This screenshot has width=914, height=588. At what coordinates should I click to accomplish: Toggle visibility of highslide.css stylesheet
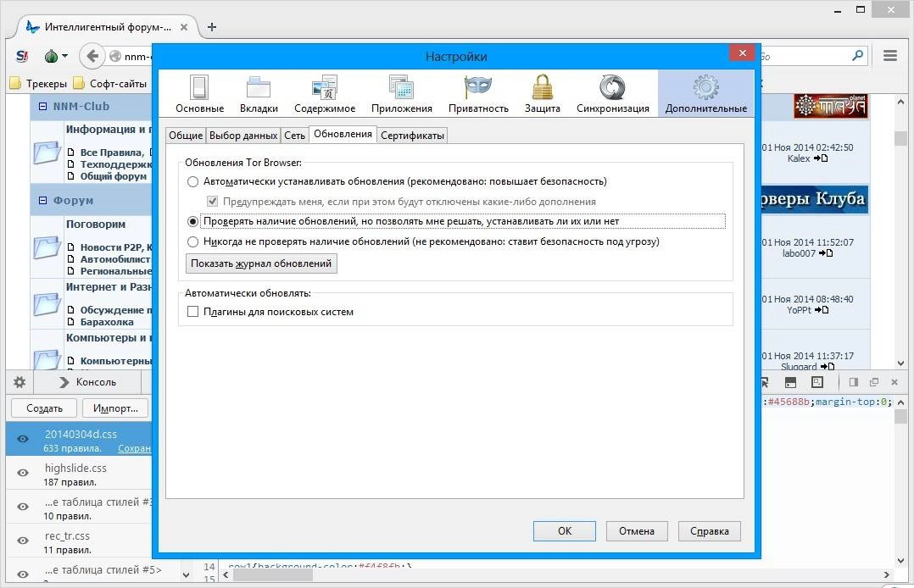pyautogui.click(x=23, y=473)
